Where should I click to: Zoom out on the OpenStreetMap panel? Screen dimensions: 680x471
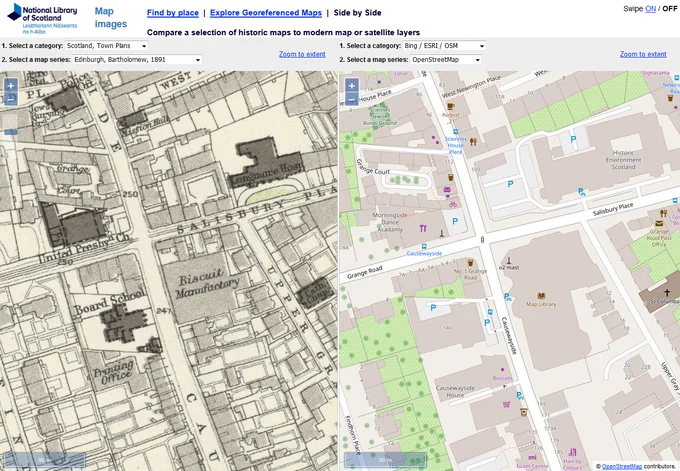[x=352, y=99]
